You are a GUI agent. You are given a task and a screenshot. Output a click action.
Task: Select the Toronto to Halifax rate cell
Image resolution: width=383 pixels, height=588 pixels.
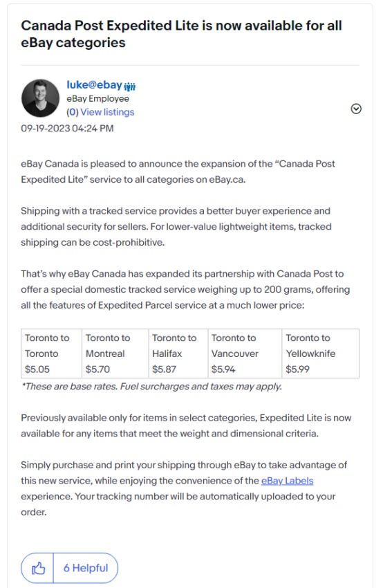[178, 353]
